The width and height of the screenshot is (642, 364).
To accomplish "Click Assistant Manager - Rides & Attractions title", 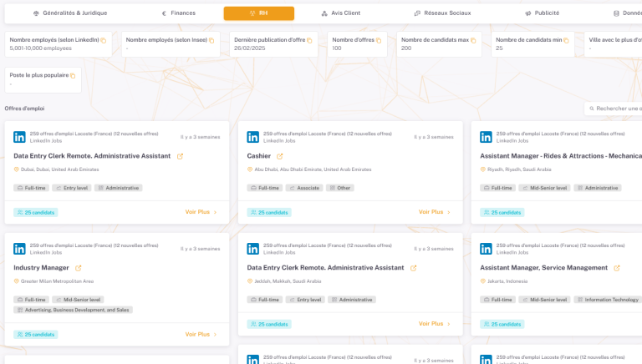I will [561, 156].
